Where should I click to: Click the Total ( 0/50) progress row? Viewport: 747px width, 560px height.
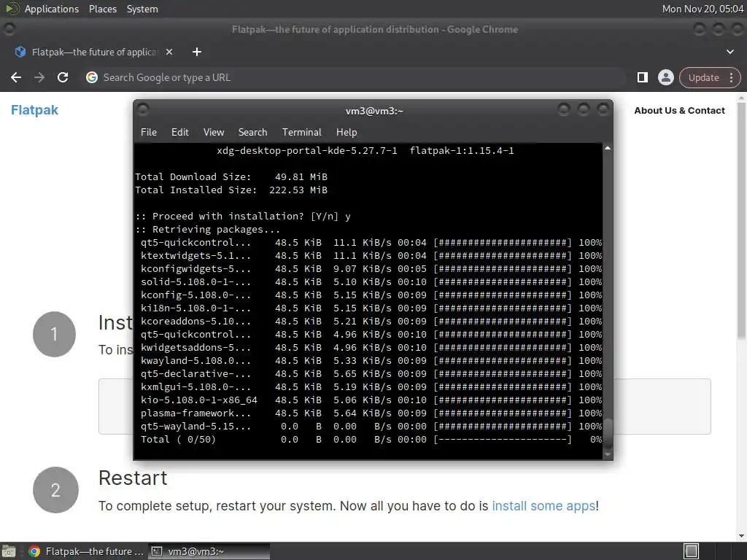371,440
